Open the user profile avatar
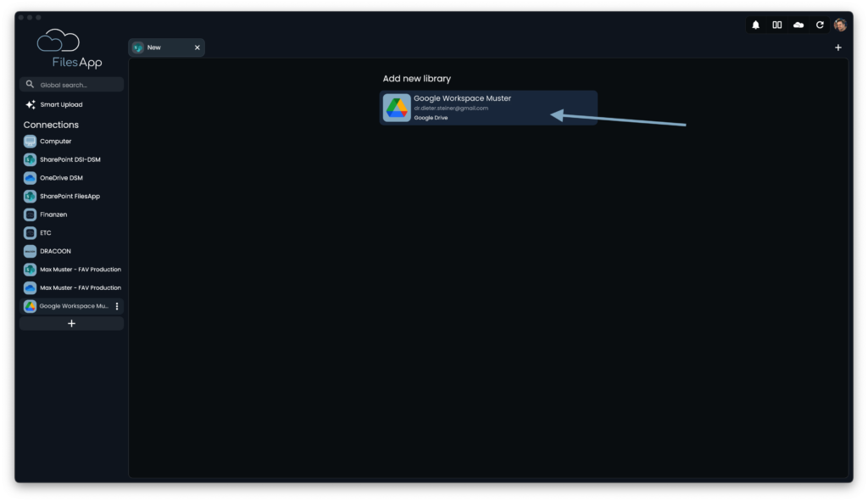This screenshot has height=501, width=868. click(840, 25)
